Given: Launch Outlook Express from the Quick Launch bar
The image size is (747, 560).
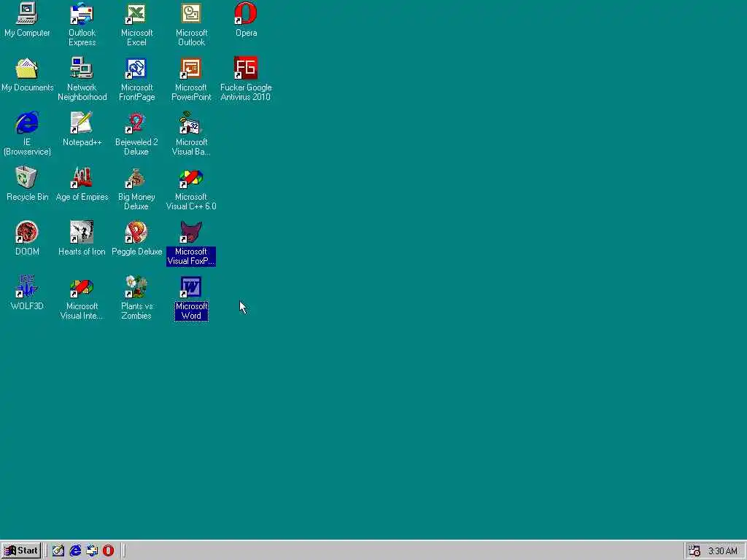Looking at the screenshot, I should point(92,551).
